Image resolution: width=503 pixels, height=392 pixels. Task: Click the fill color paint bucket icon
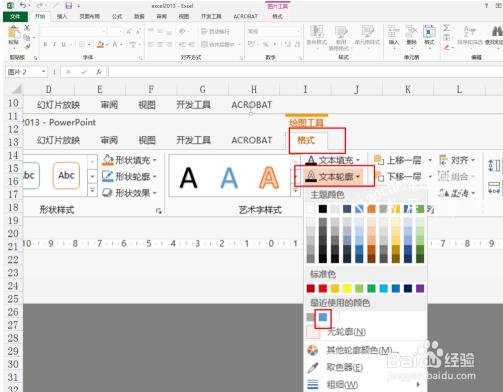(x=100, y=44)
